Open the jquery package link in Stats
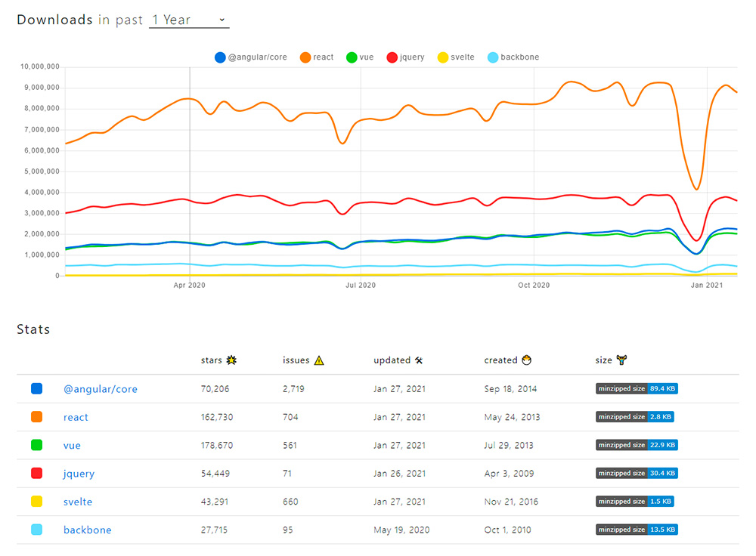Image resolution: width=756 pixels, height=556 pixels. coord(79,474)
